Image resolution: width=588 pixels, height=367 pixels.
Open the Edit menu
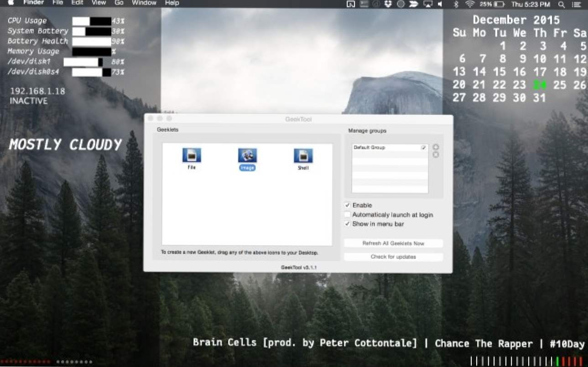(78, 3)
